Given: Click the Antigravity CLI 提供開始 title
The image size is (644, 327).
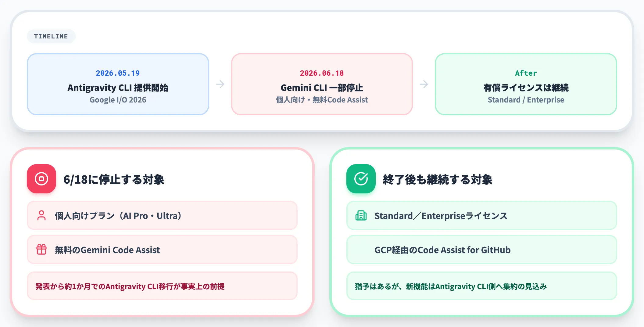Looking at the screenshot, I should click(118, 88).
